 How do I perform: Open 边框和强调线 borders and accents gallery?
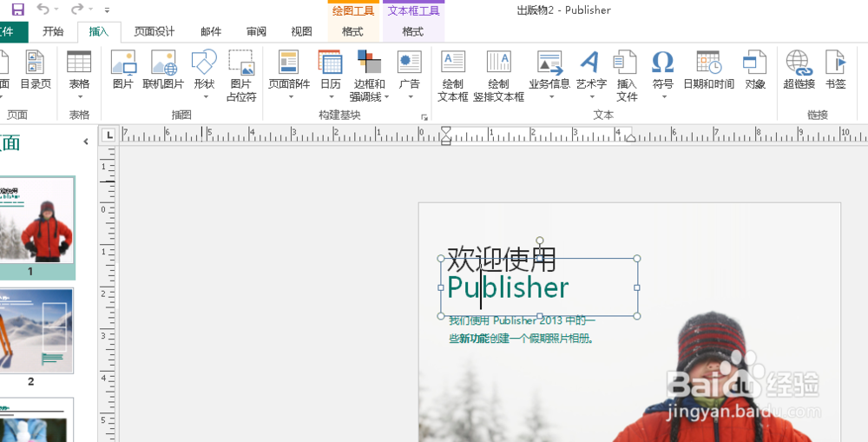coord(369,76)
